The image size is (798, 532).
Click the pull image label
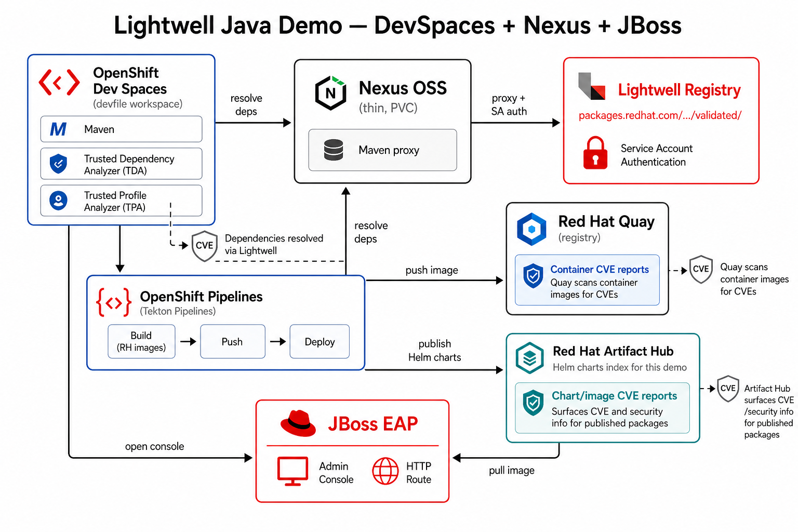512,471
